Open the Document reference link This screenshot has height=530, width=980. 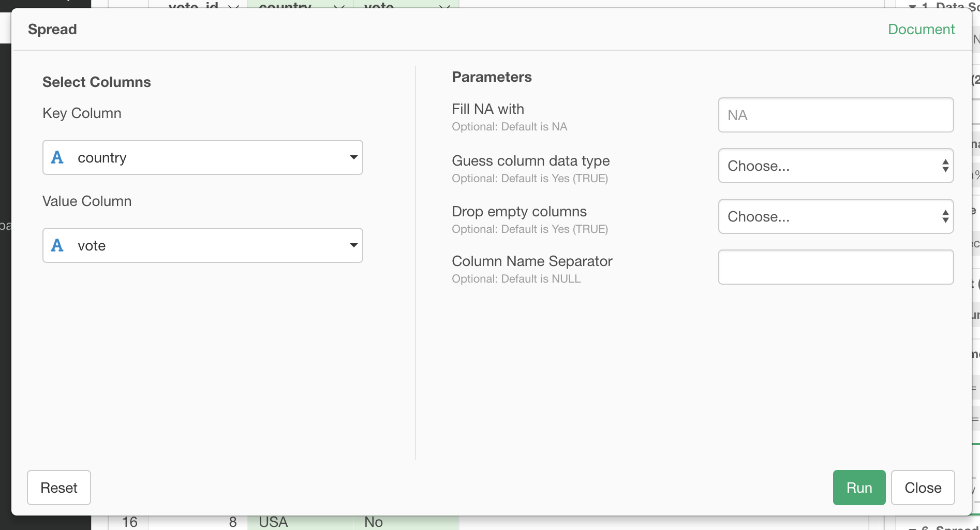pyautogui.click(x=921, y=29)
